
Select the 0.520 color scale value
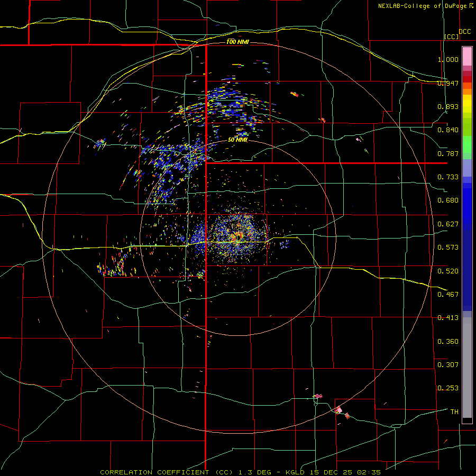coord(448,271)
